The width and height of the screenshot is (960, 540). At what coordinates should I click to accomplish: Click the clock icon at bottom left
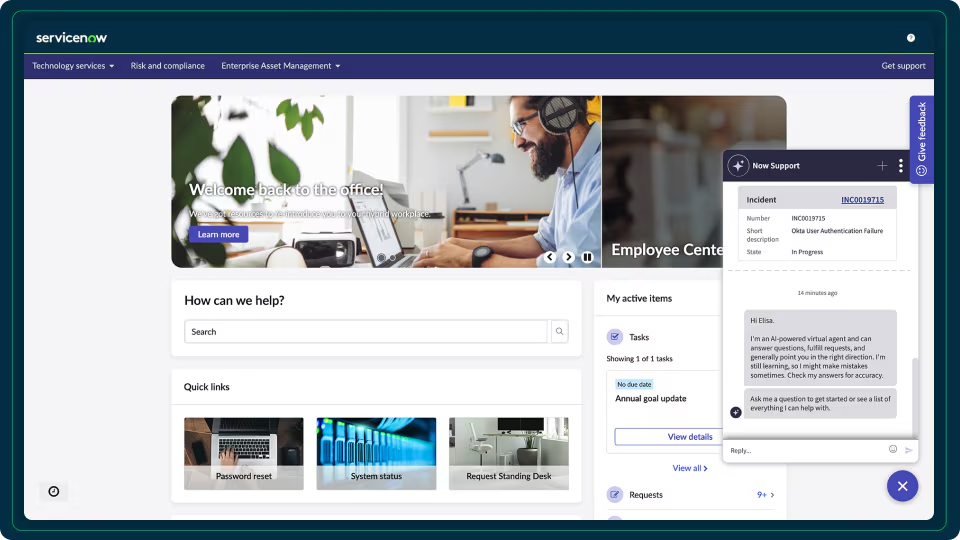(x=54, y=491)
